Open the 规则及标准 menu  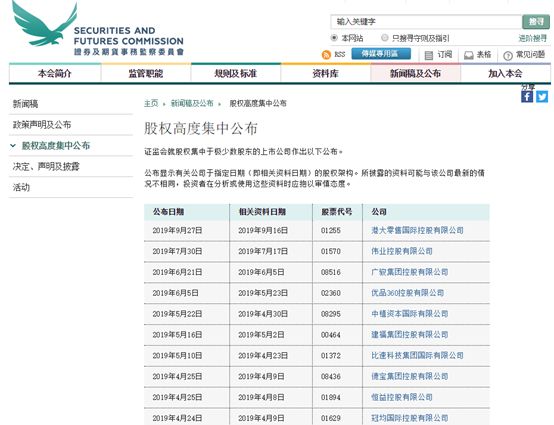[x=236, y=73]
